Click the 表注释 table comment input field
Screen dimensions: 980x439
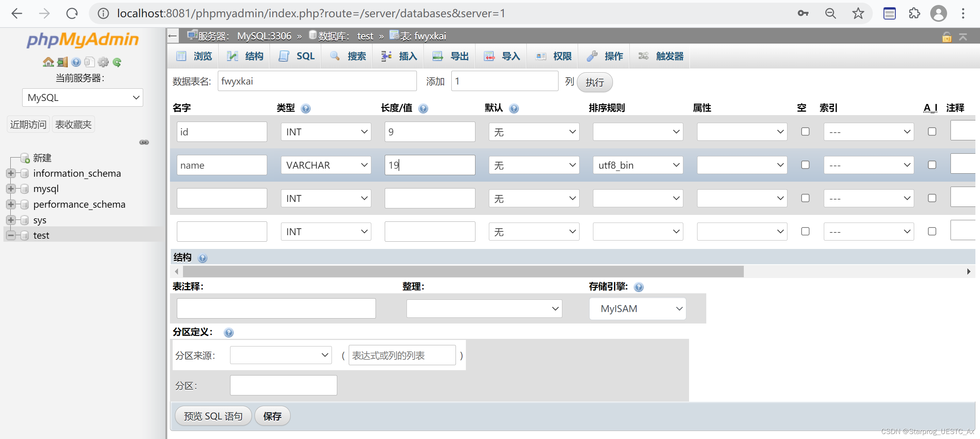(x=276, y=309)
